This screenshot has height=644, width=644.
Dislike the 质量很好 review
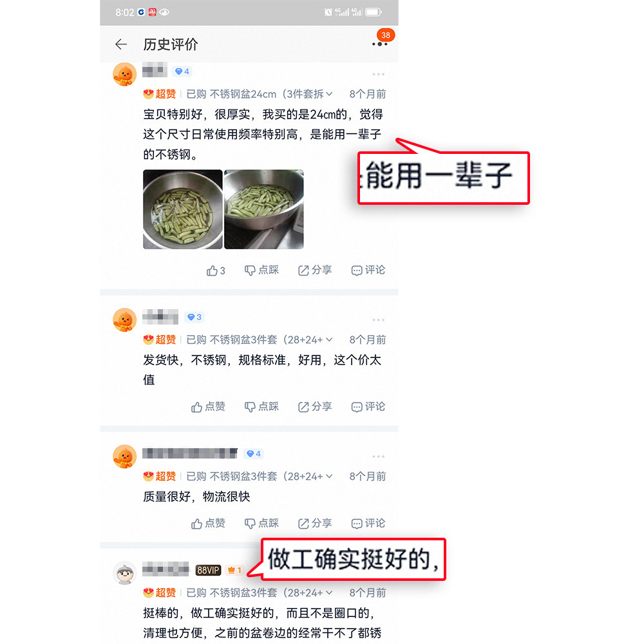(261, 523)
